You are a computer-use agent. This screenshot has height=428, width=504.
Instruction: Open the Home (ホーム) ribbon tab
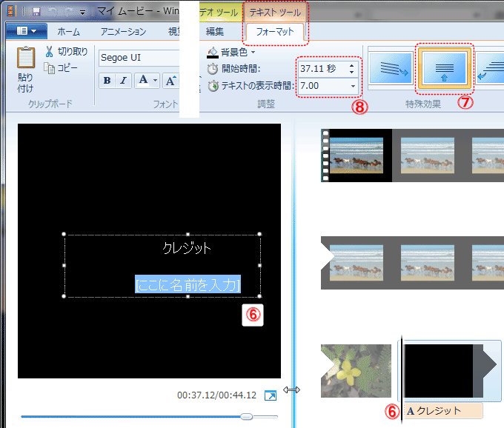click(x=69, y=32)
